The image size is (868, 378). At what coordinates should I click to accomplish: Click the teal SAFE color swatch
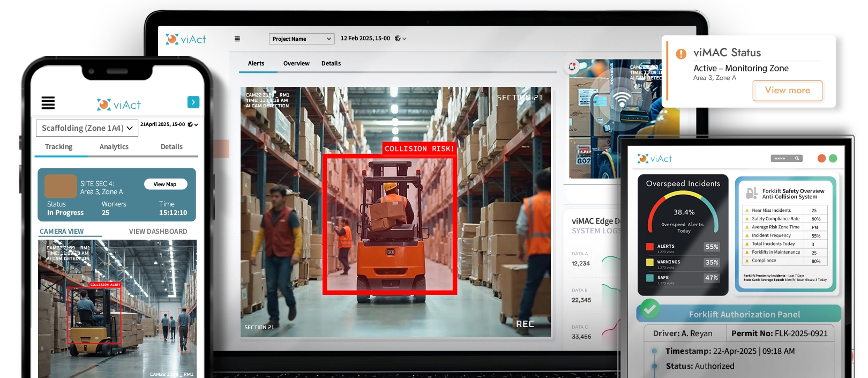coord(650,278)
